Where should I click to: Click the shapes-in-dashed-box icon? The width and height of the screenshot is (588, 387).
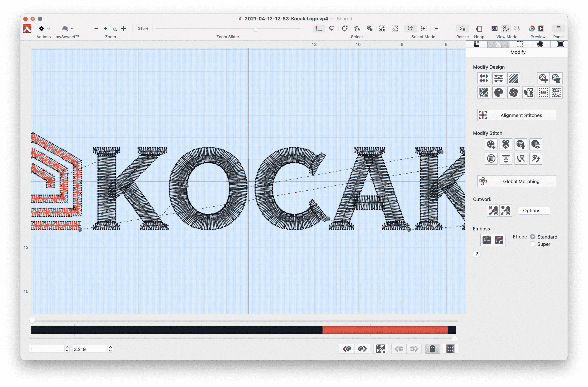tap(556, 93)
